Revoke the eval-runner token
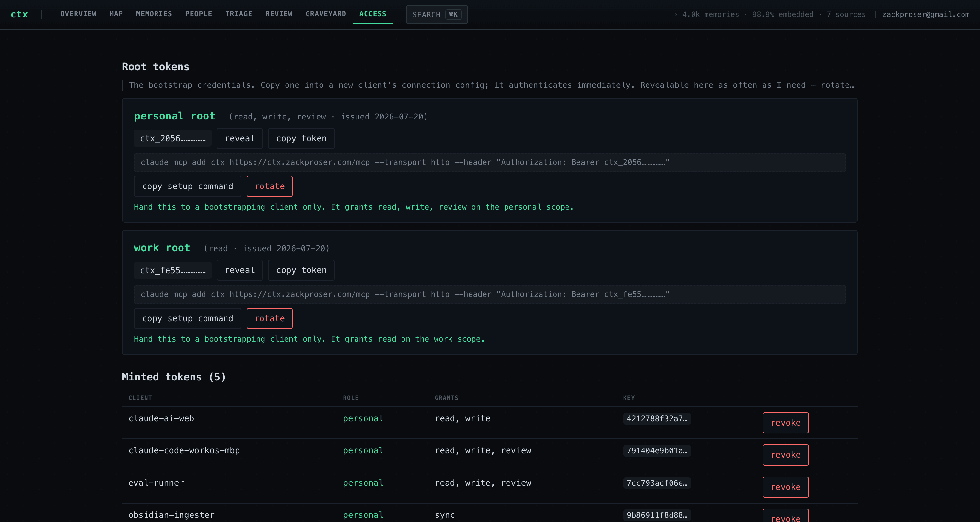Viewport: 980px width, 522px height. coord(786,487)
